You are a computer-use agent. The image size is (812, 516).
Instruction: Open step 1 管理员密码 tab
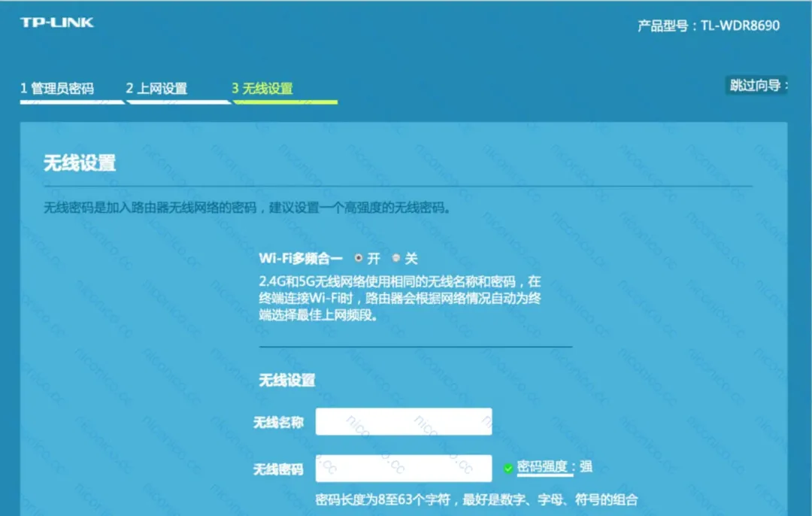click(57, 88)
